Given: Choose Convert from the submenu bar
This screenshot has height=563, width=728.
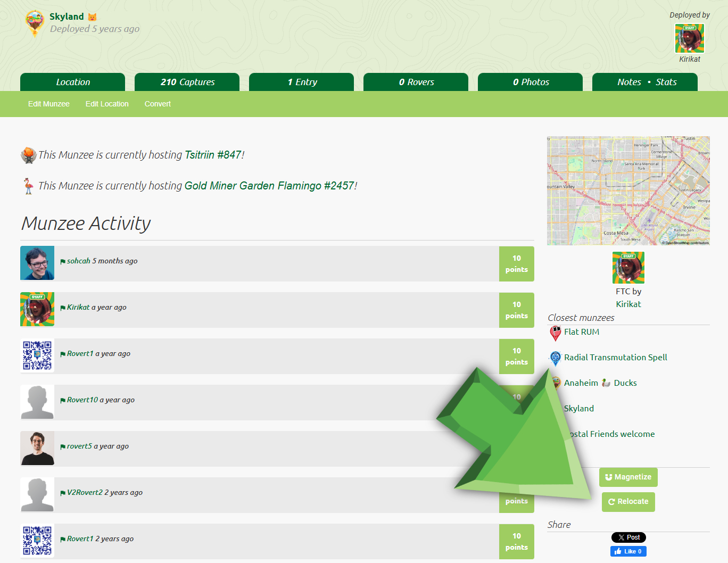Looking at the screenshot, I should click(158, 104).
